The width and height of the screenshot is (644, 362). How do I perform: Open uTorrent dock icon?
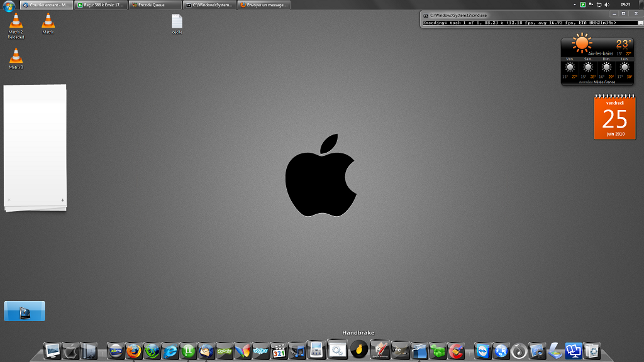[187, 351]
